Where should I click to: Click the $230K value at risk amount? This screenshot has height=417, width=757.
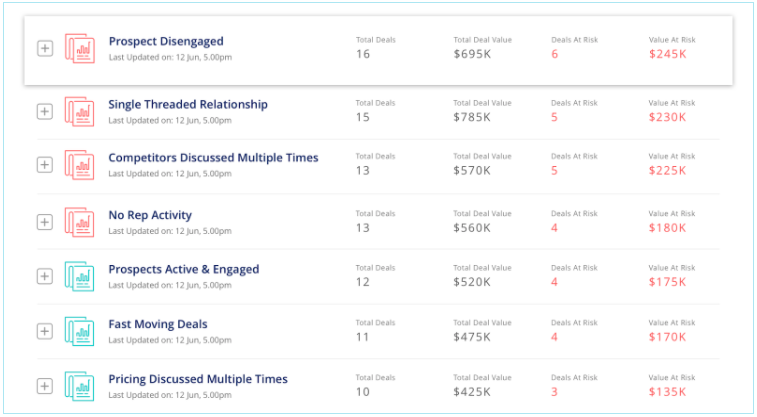[667, 117]
